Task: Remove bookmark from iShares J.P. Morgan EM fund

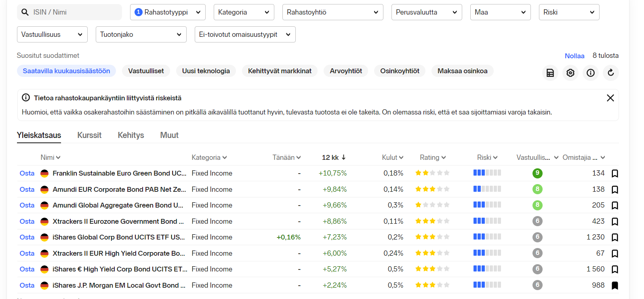Action: pos(615,285)
